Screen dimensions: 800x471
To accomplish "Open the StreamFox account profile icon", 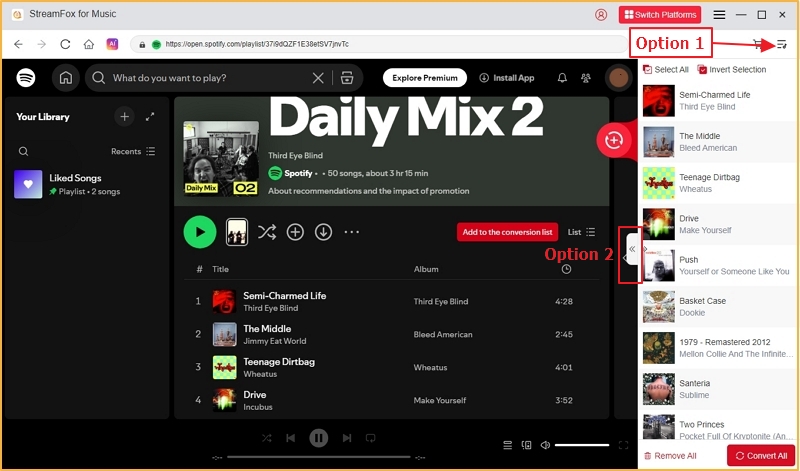I will 601,15.
